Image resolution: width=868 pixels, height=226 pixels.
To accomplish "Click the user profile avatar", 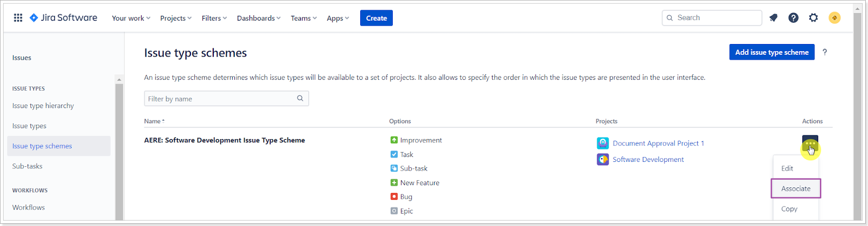I will 834,18.
